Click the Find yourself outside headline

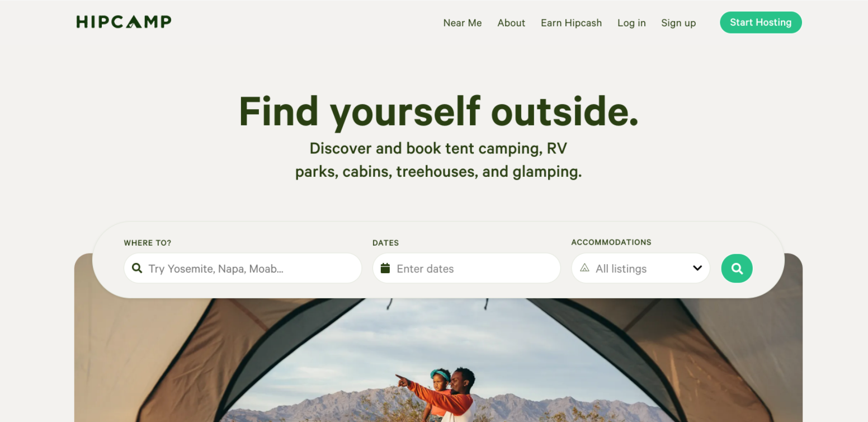point(438,111)
